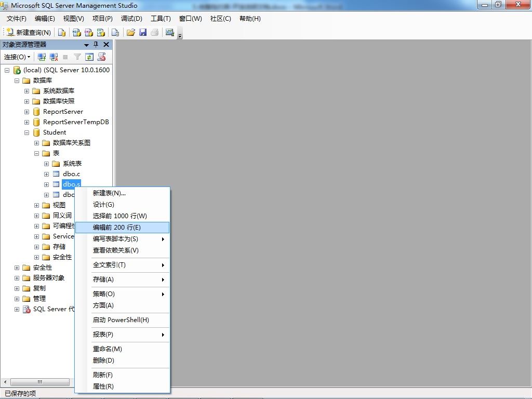This screenshot has height=399, width=532.
Task: Click the (local) server icon
Action: point(17,70)
